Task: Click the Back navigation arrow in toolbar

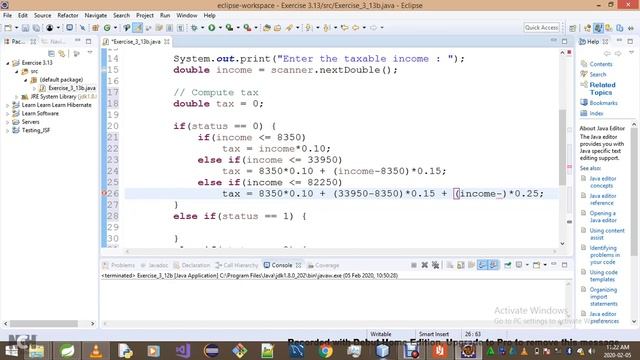Action: [x=356, y=28]
